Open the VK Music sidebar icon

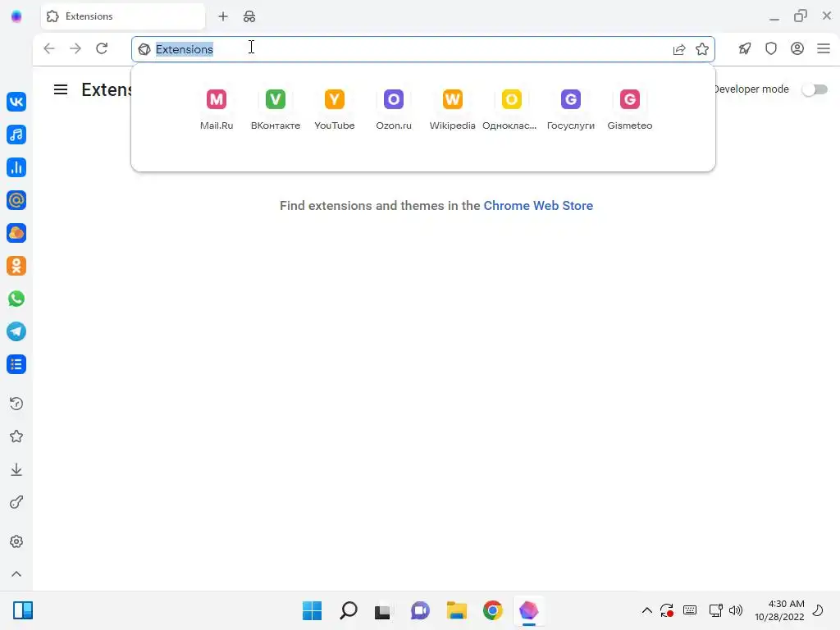(x=16, y=135)
